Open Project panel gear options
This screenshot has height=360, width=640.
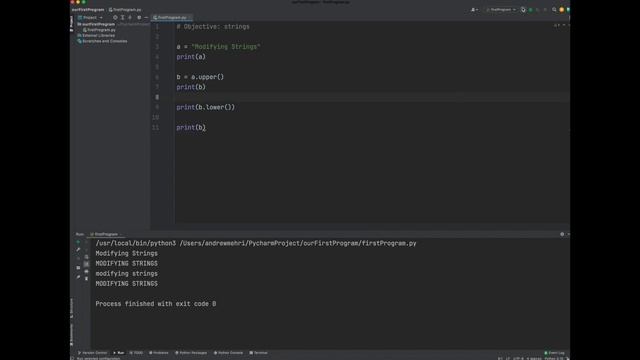pyautogui.click(x=139, y=18)
